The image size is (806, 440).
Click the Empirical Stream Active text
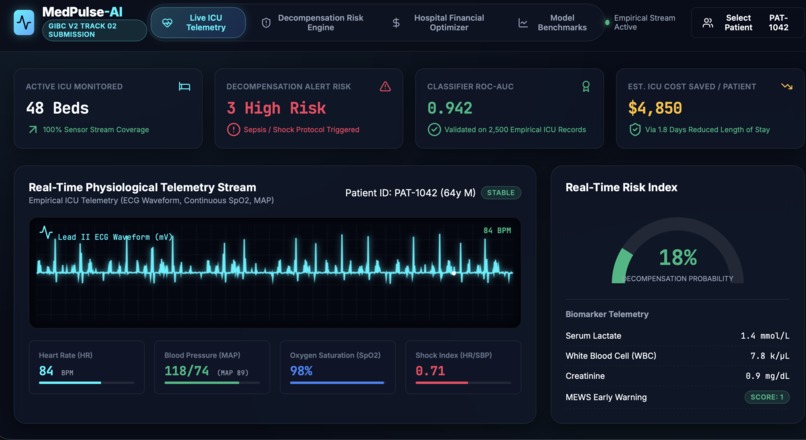(645, 23)
